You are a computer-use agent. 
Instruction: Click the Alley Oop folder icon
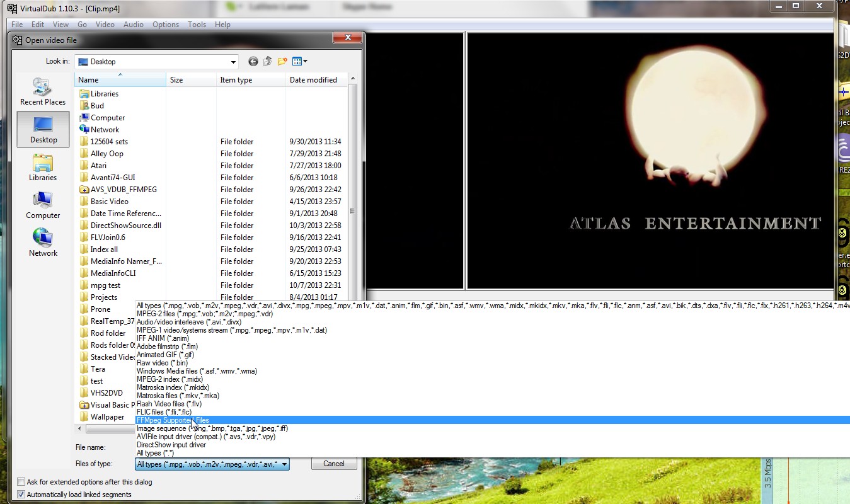84,154
